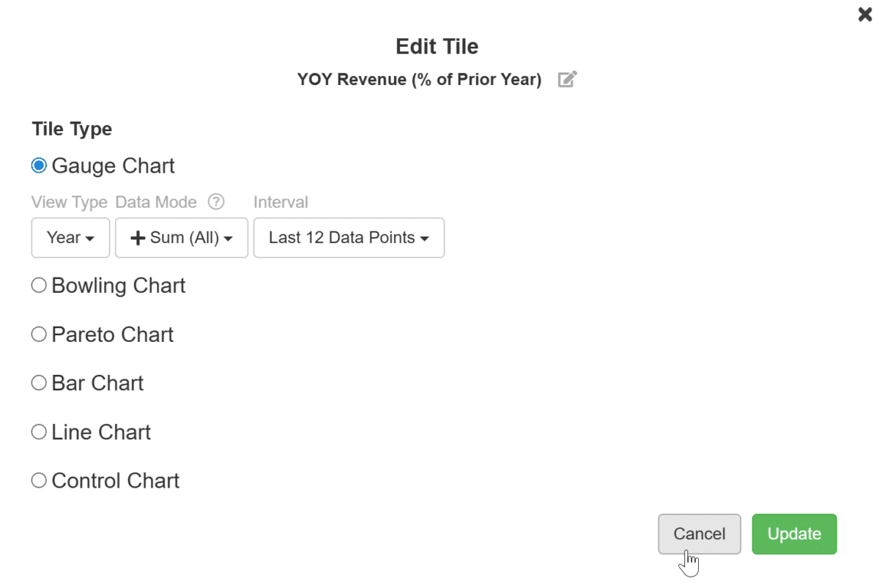This screenshot has width=879, height=588.
Task: Select the Gauge Chart radio button
Action: 39,165
